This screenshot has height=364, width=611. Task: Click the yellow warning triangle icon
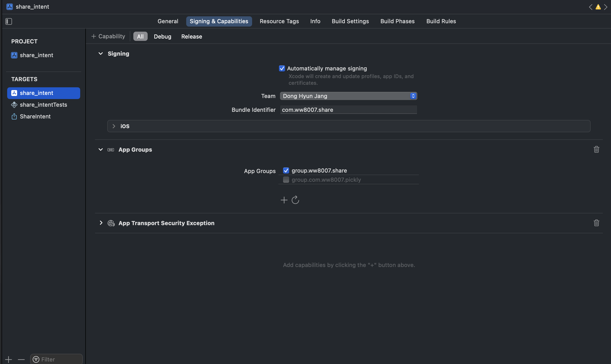(598, 7)
